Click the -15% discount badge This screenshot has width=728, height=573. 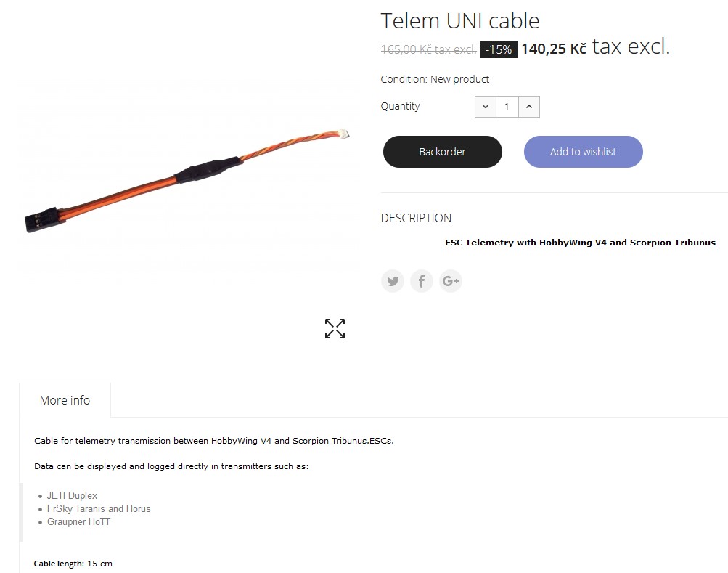(x=499, y=49)
